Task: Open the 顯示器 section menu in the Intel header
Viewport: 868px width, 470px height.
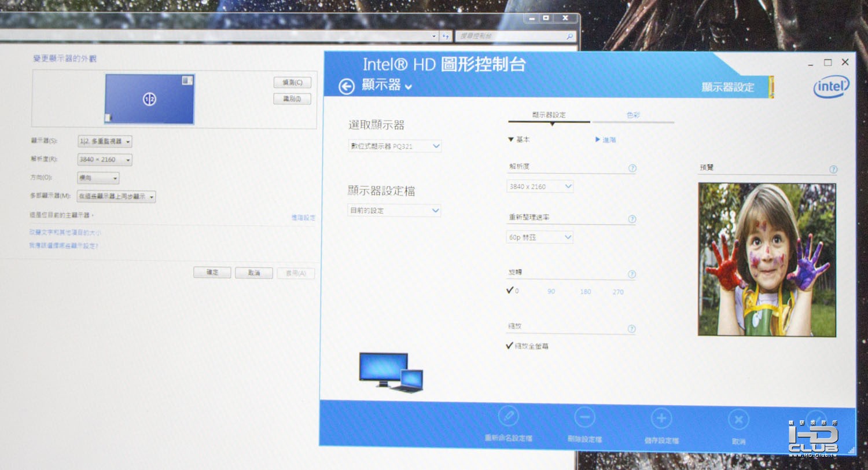Action: [387, 86]
